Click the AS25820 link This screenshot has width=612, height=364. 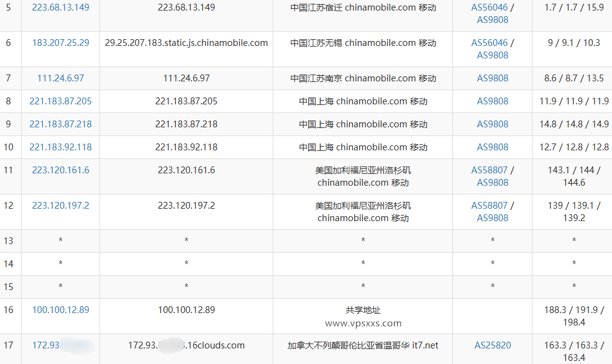(493, 345)
